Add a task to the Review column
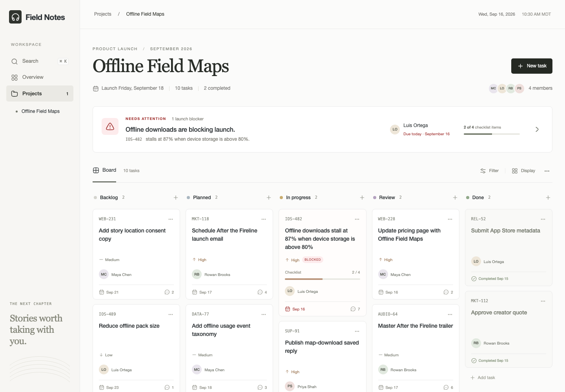Image resolution: width=565 pixels, height=392 pixels. 455,198
